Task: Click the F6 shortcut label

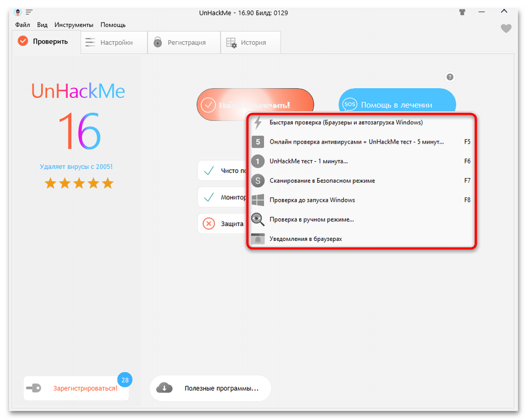Action: click(467, 161)
